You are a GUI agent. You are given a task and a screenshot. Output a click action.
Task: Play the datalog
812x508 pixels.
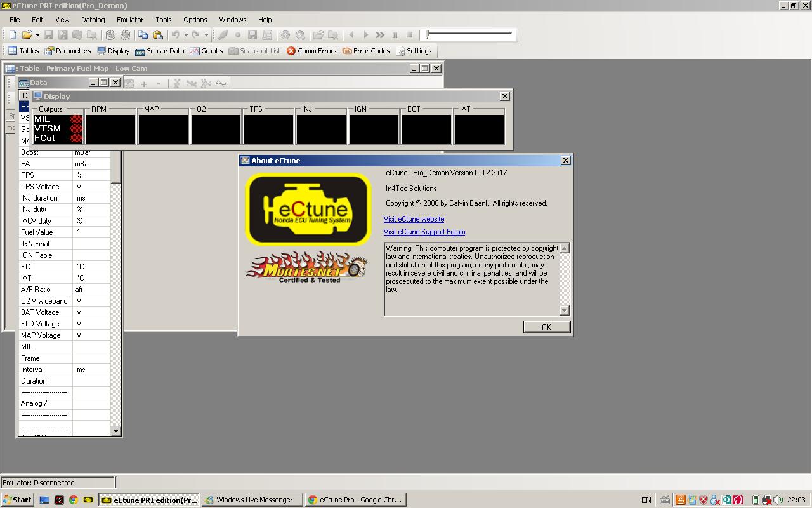(365, 35)
